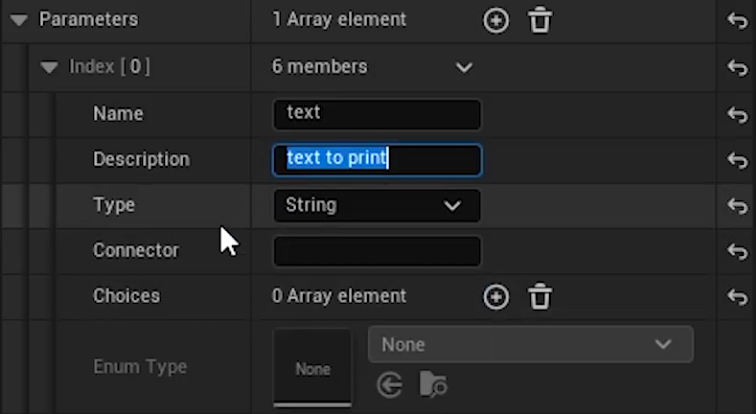
Task: Use selected asset for Enum Type
Action: (x=390, y=386)
